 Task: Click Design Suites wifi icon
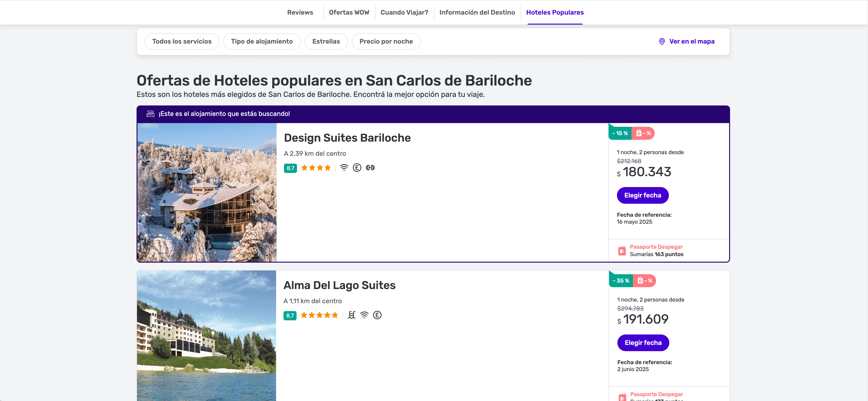tap(344, 168)
